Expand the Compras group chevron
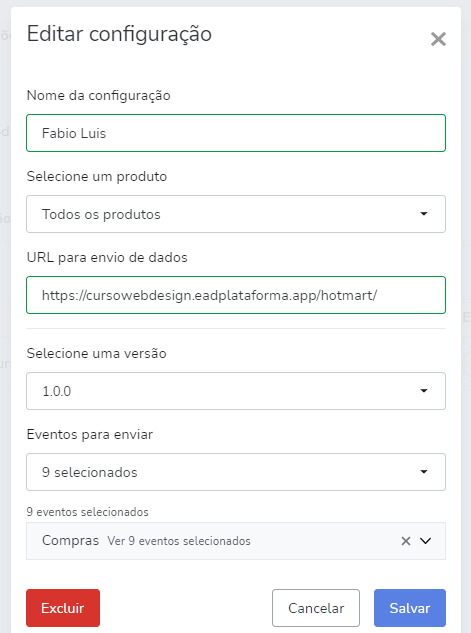This screenshot has width=471, height=633. tap(426, 541)
